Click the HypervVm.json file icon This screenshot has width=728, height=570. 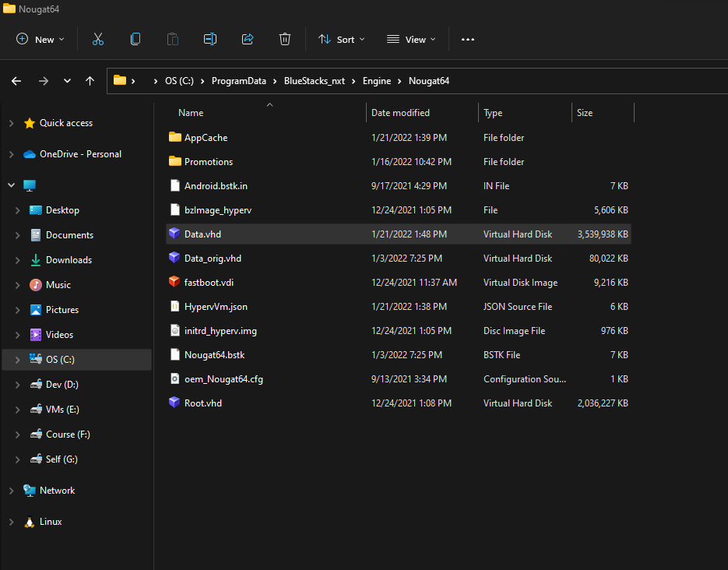(175, 306)
